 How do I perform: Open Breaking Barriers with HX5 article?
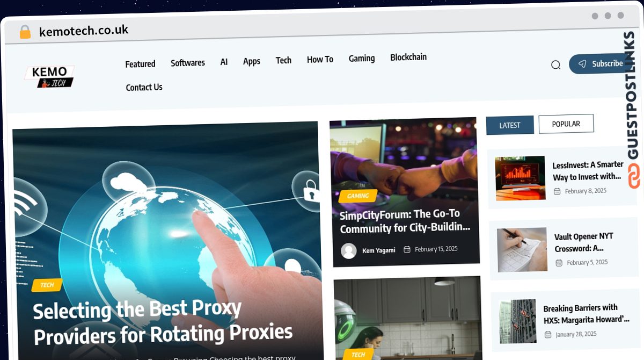586,314
